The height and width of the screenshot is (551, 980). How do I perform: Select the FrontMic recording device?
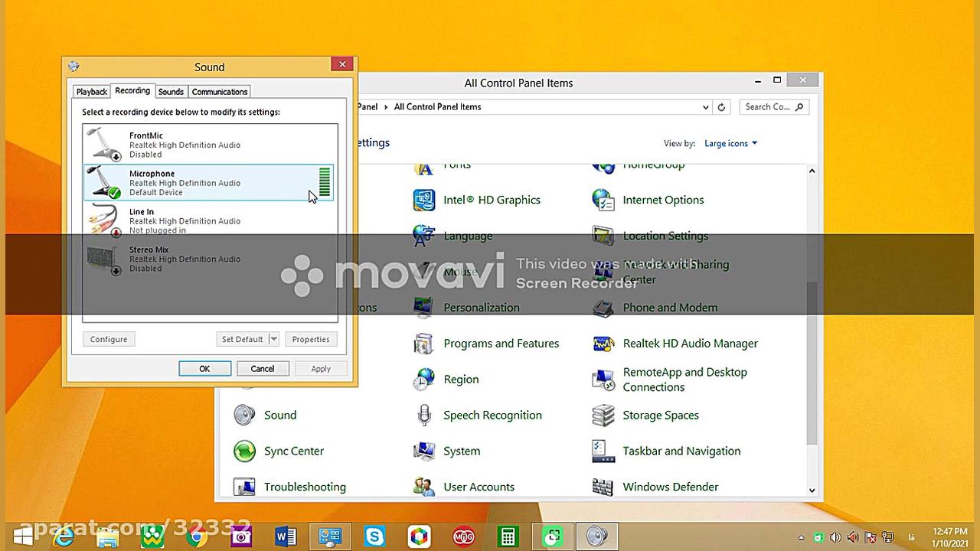click(x=210, y=144)
